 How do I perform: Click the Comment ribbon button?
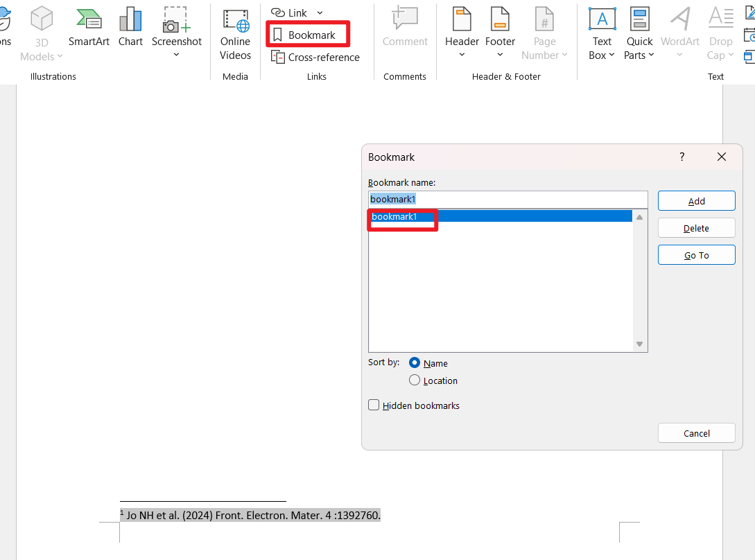(x=405, y=27)
